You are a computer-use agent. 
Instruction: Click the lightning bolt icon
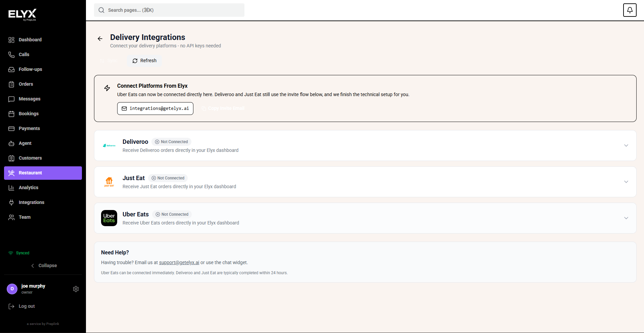[107, 88]
